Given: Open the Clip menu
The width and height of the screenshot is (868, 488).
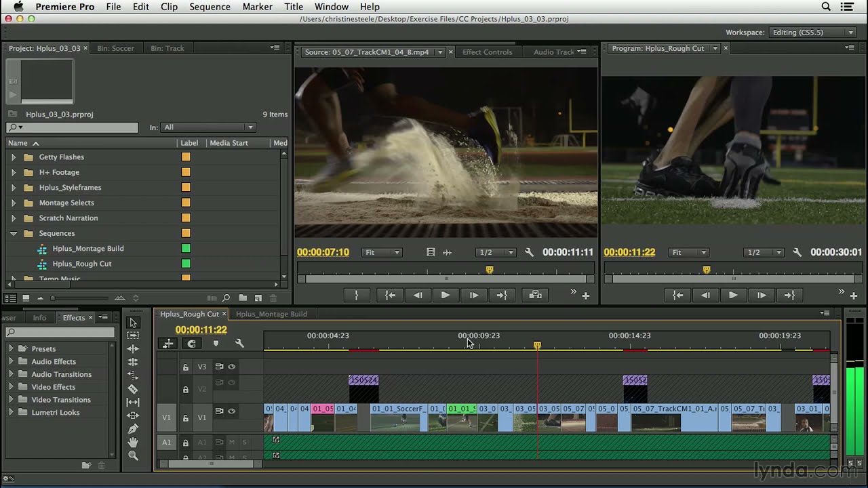Looking at the screenshot, I should coord(169,7).
